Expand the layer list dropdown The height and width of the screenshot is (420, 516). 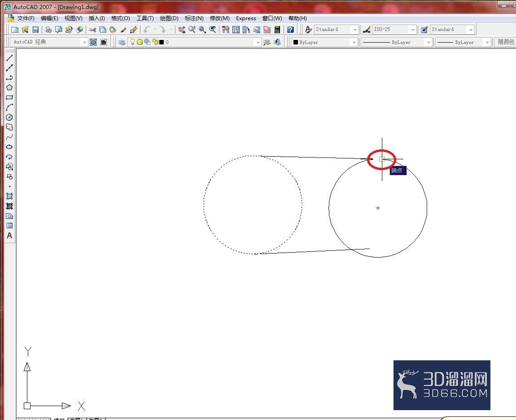(x=258, y=42)
